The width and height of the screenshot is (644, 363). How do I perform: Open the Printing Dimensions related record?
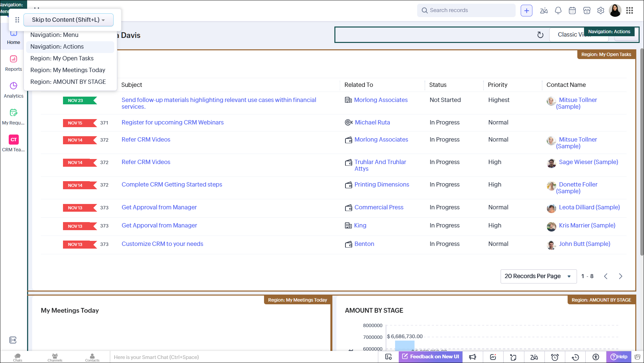point(382,185)
